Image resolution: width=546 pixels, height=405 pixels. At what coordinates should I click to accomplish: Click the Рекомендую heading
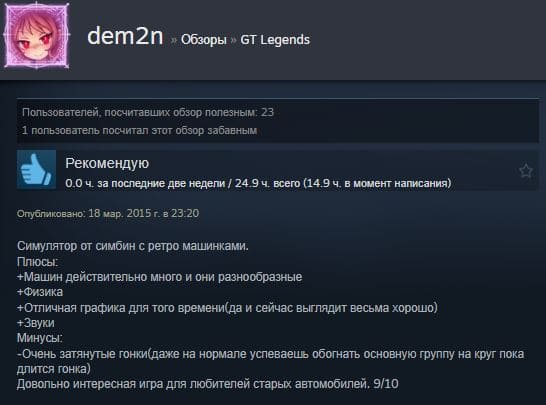[107, 163]
